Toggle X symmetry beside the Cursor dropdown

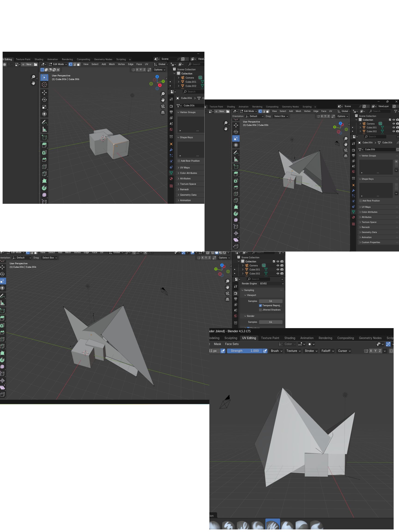coord(371,351)
